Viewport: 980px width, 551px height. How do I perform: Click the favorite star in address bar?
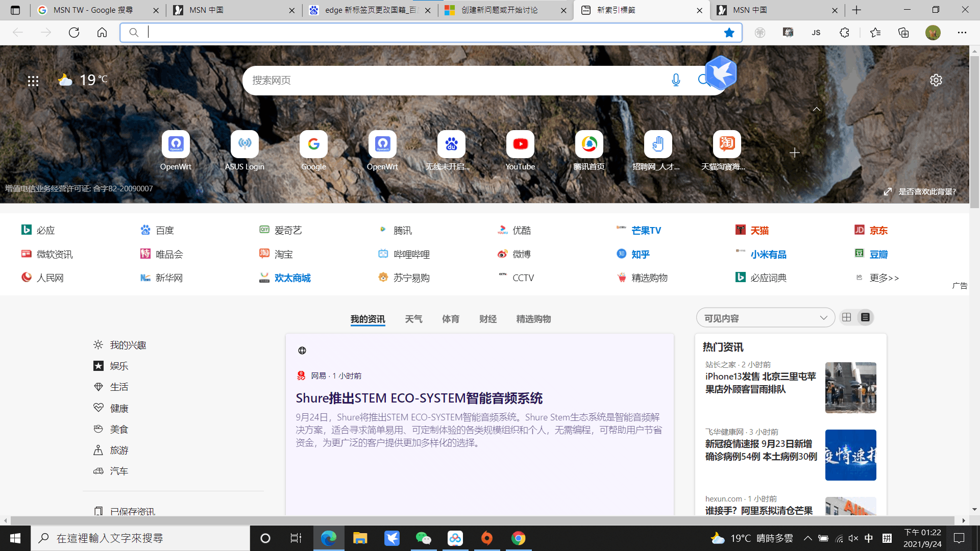pyautogui.click(x=729, y=33)
